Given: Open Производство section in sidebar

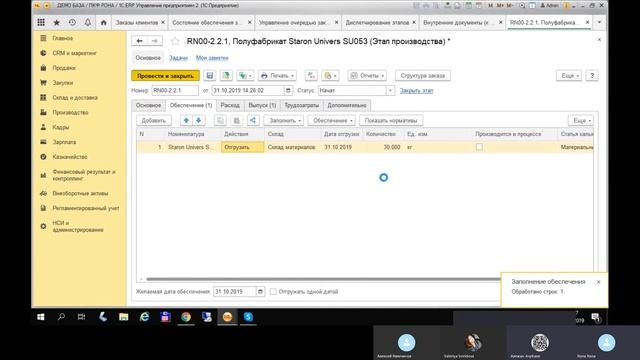Looking at the screenshot, I should point(70,112).
